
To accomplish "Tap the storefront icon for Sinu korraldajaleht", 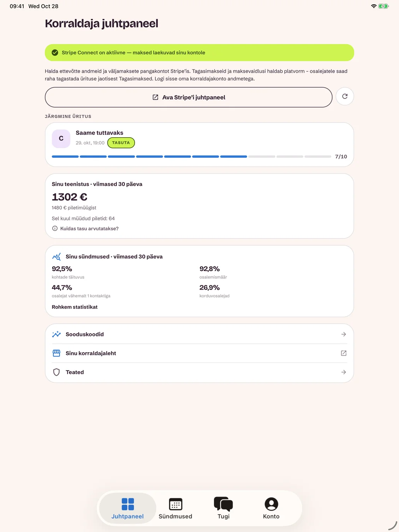I will pyautogui.click(x=56, y=353).
